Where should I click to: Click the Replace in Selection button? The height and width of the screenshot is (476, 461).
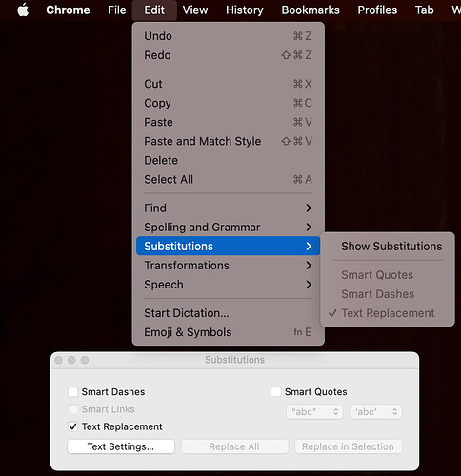pyautogui.click(x=348, y=446)
